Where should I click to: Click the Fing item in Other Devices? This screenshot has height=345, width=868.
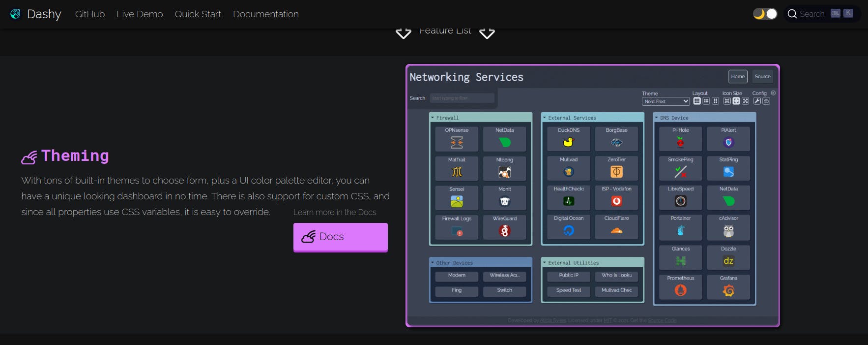click(x=457, y=290)
